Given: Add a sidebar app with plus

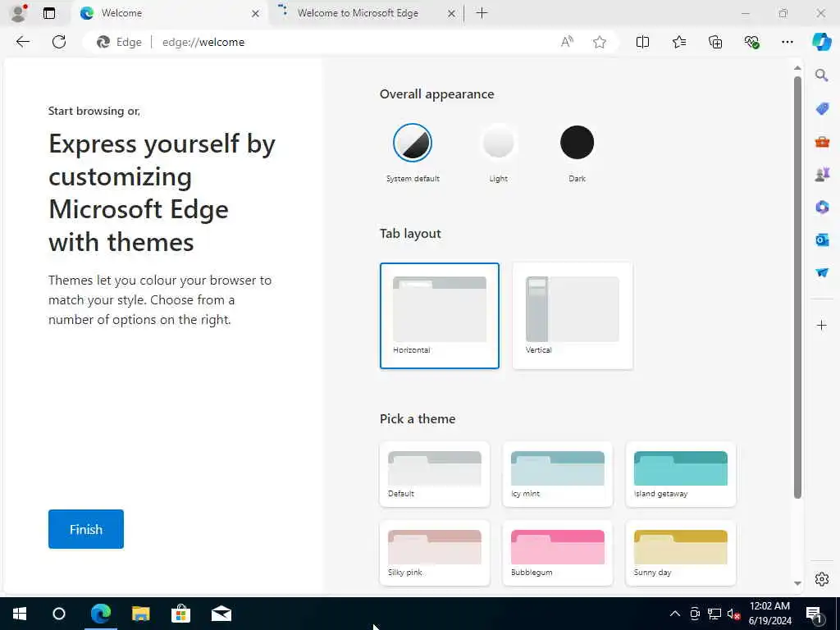Looking at the screenshot, I should [x=822, y=325].
